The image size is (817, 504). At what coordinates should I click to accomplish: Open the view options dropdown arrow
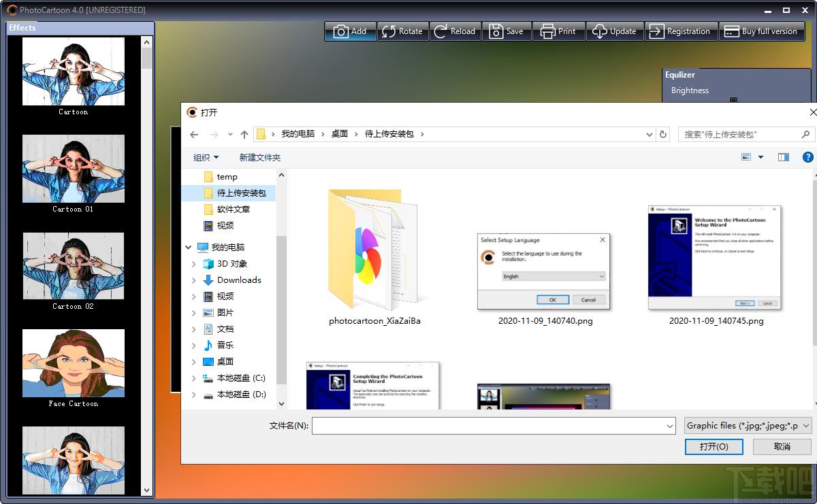[x=760, y=157]
